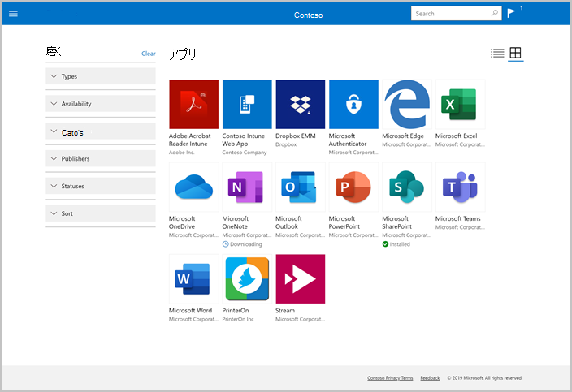The height and width of the screenshot is (392, 572).
Task: Open the notifications flag icon
Action: coord(511,13)
